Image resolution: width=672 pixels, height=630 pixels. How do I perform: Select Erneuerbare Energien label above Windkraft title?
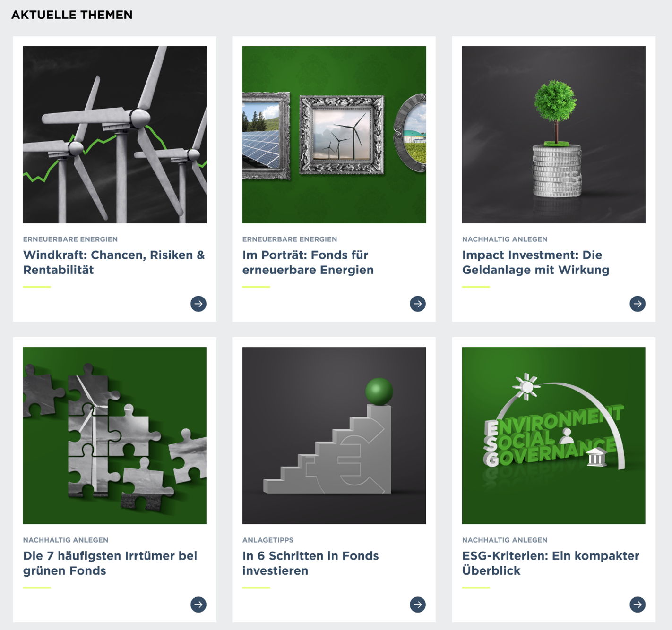(70, 239)
